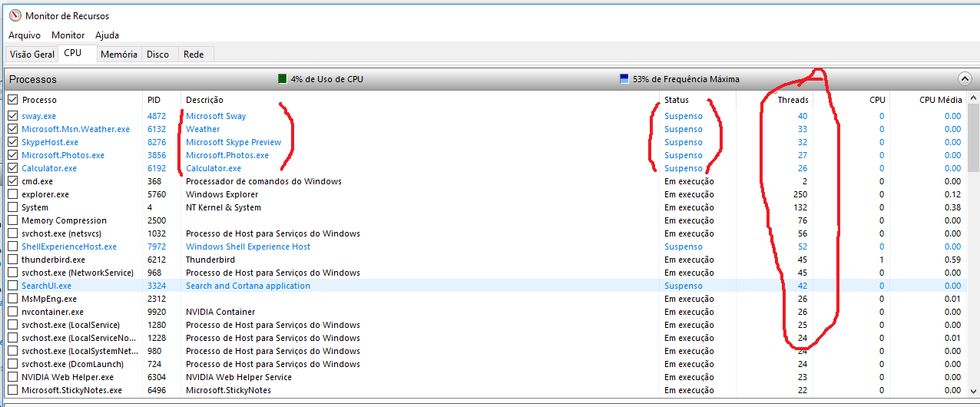This screenshot has height=407, width=980.
Task: Click the Microsoft.StickyNotes description cell
Action: click(228, 390)
